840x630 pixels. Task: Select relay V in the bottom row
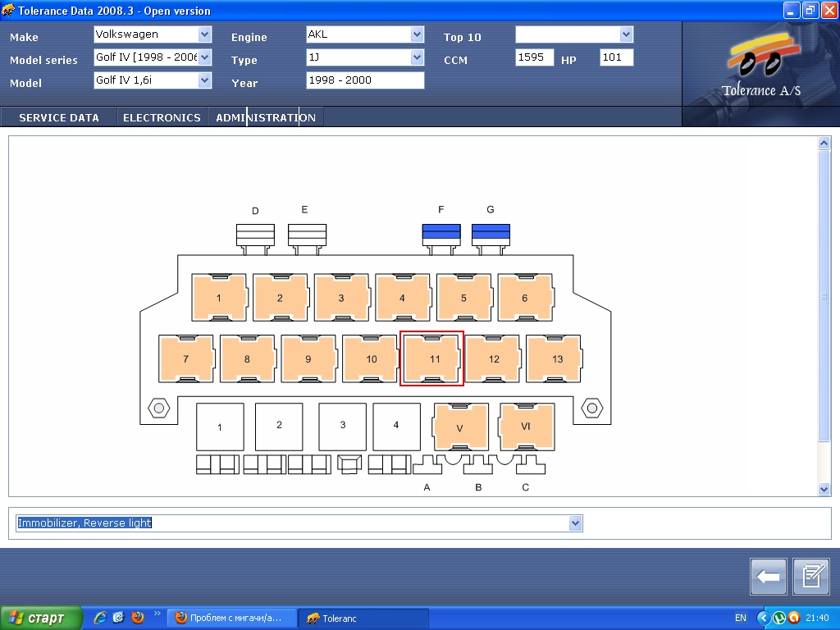point(460,427)
